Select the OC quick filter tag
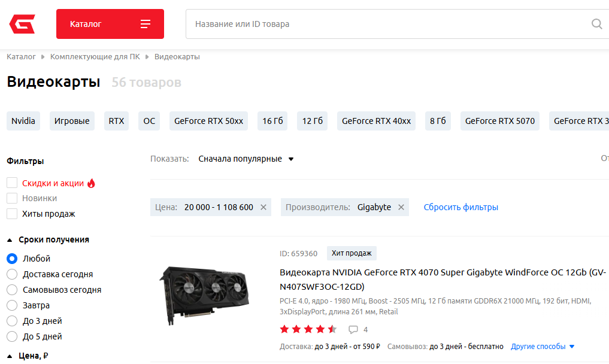The width and height of the screenshot is (609, 364). (x=149, y=121)
